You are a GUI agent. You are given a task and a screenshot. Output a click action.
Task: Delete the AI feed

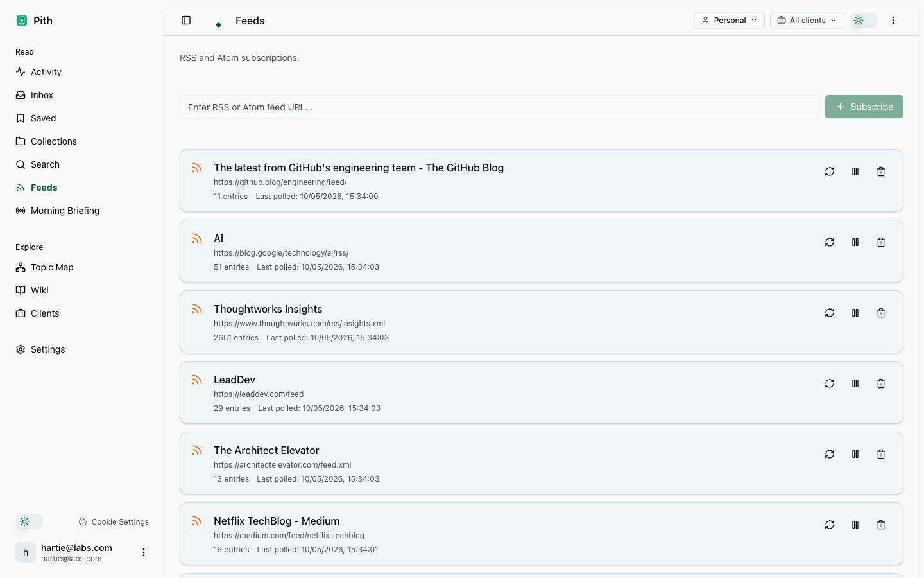pyautogui.click(x=881, y=242)
